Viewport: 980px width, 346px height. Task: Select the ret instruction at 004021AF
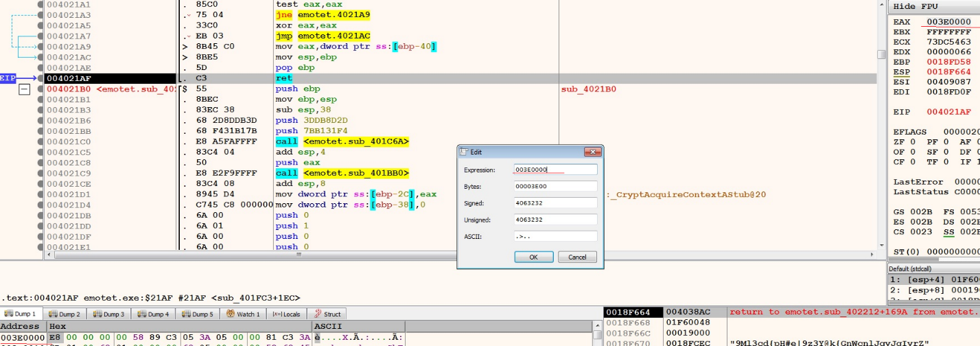283,78
